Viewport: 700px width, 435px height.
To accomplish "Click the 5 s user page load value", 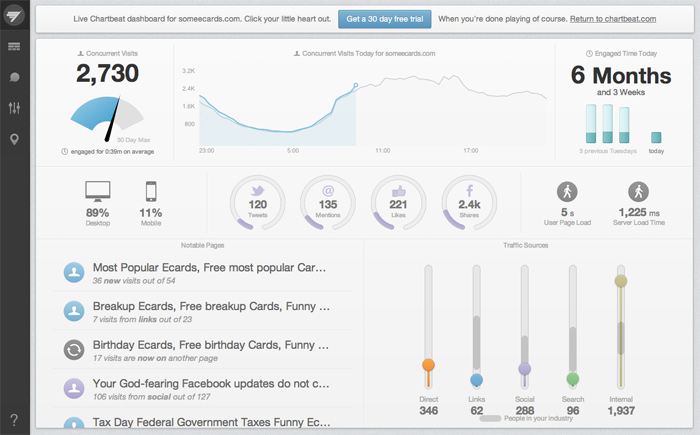I will point(567,212).
